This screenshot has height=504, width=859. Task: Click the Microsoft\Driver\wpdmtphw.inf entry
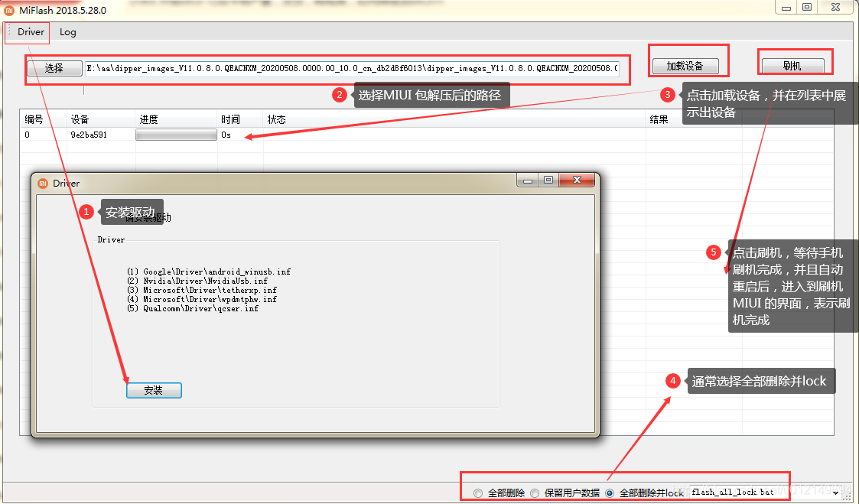(x=202, y=300)
